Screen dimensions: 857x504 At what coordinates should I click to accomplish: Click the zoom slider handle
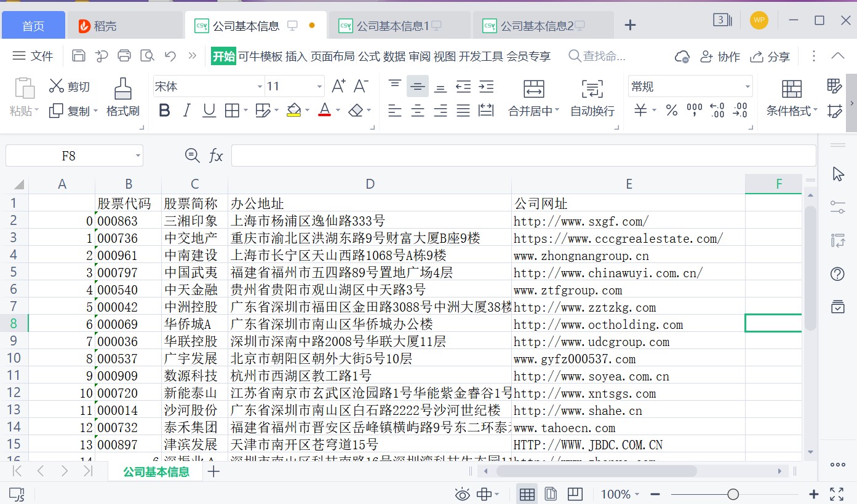[733, 494]
